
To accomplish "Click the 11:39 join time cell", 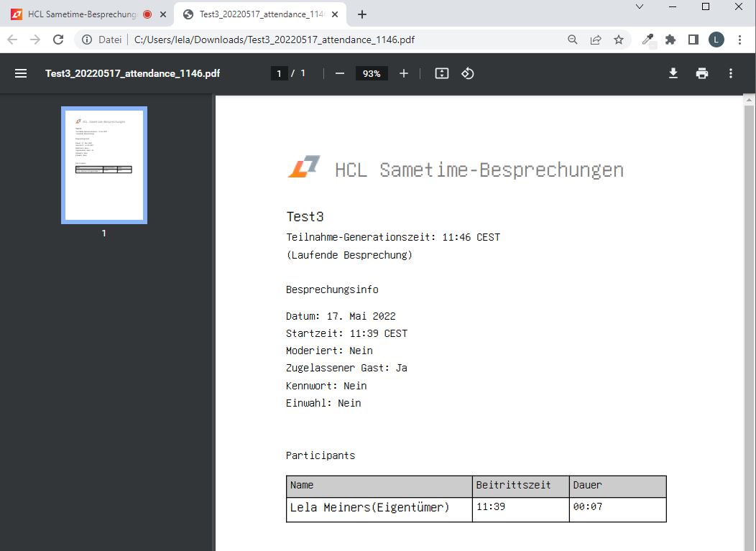I will click(521, 509).
